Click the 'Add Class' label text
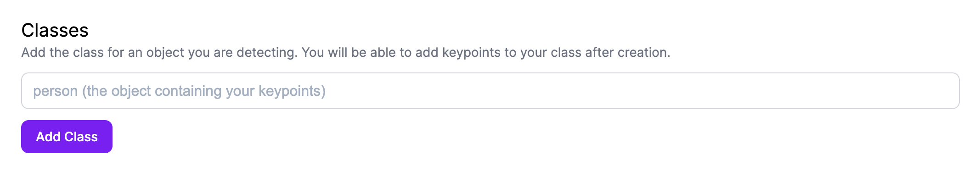Viewport: 980px width, 177px height. point(67,137)
